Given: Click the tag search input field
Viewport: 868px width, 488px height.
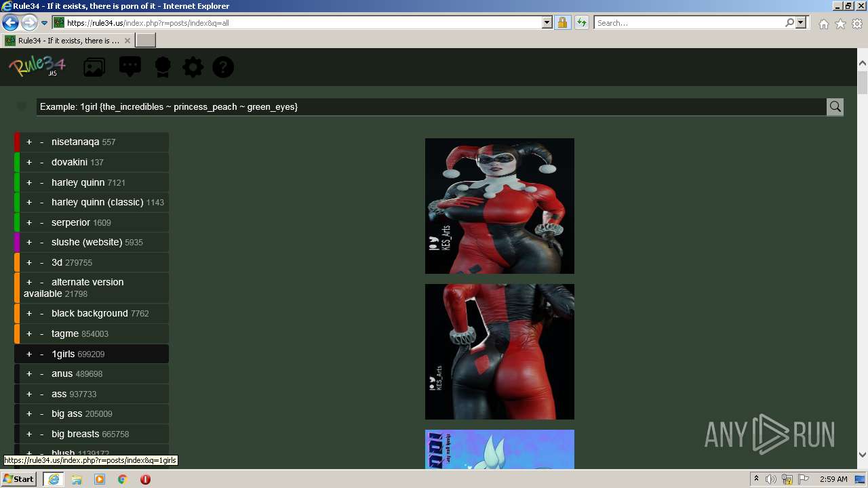Looking at the screenshot, I should tap(431, 106).
